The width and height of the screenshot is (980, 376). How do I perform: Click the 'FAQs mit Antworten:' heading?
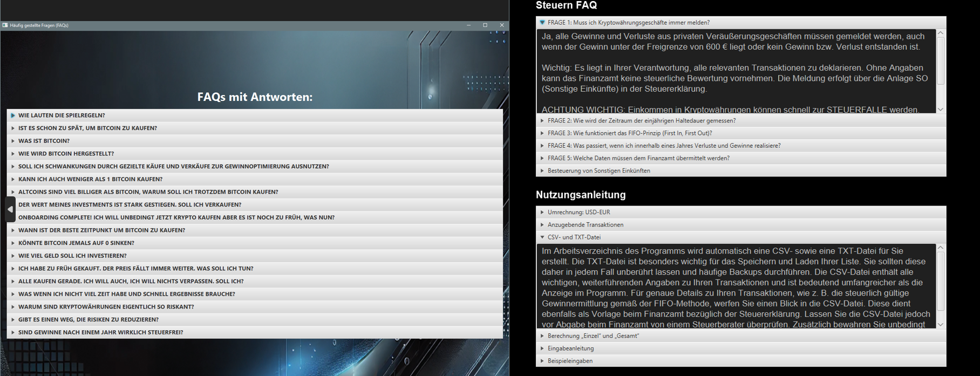pyautogui.click(x=255, y=97)
